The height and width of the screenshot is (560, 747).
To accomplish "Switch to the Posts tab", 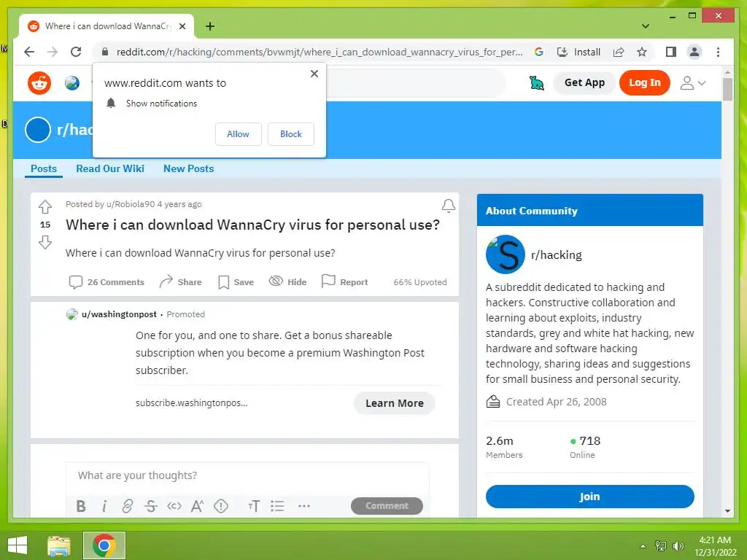I will pyautogui.click(x=44, y=168).
